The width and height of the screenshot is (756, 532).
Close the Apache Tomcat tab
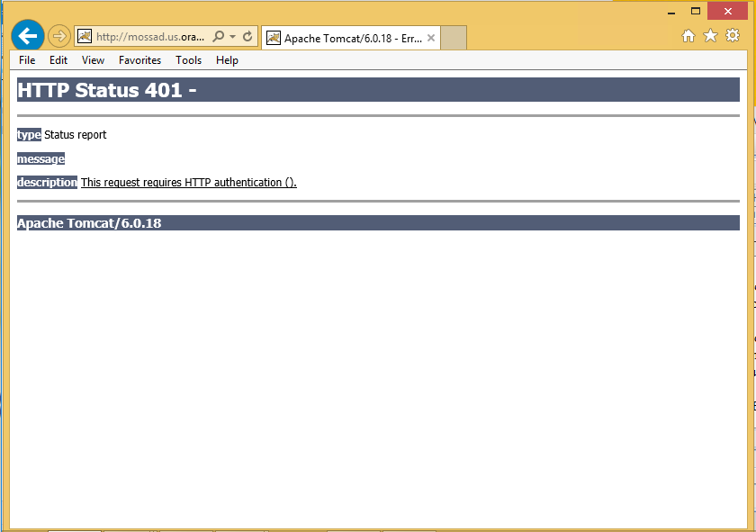tap(431, 38)
